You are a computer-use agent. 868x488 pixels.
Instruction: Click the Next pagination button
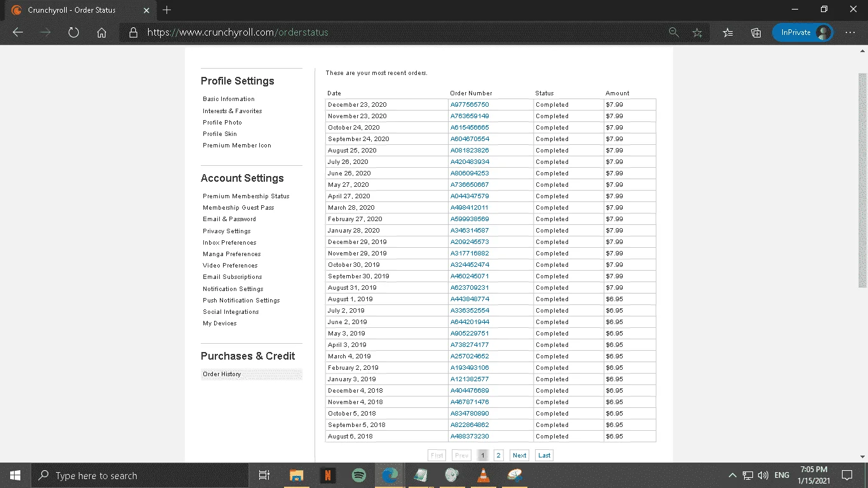(x=520, y=455)
